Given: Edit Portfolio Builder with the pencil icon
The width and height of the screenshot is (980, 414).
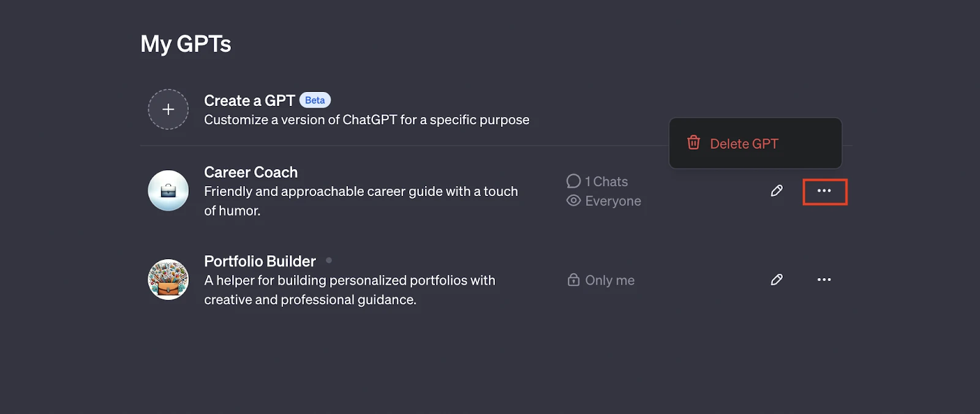Looking at the screenshot, I should tap(777, 280).
